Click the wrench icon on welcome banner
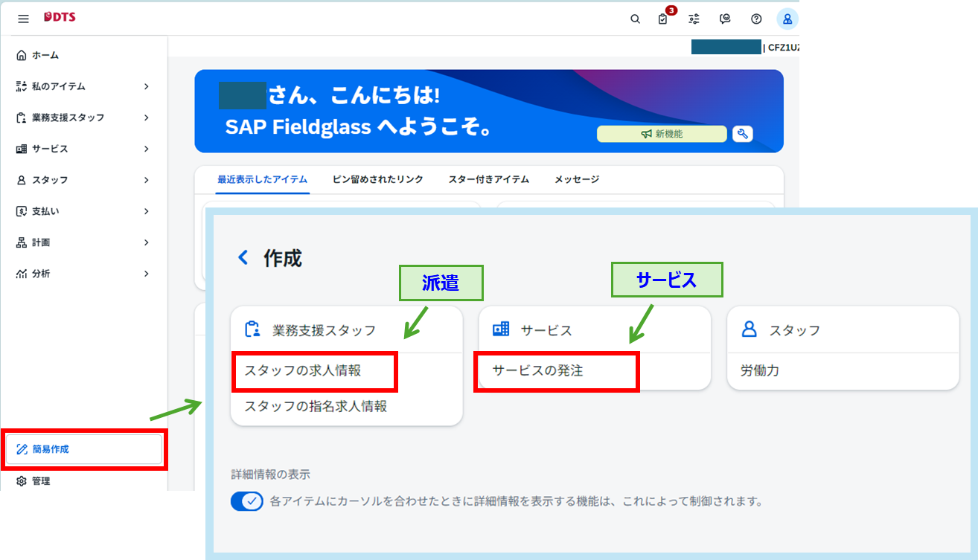 pyautogui.click(x=742, y=134)
